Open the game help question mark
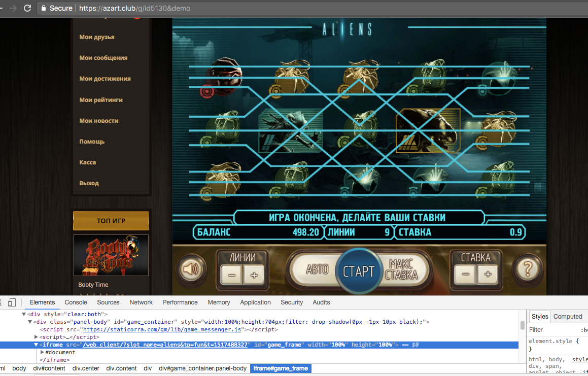This screenshot has width=588, height=376. (x=527, y=269)
